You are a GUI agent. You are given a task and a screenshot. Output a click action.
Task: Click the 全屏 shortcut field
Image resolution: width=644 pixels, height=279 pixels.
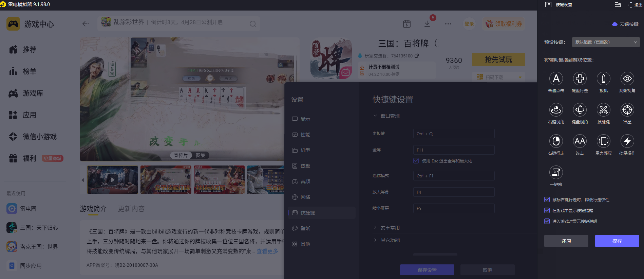click(x=454, y=150)
